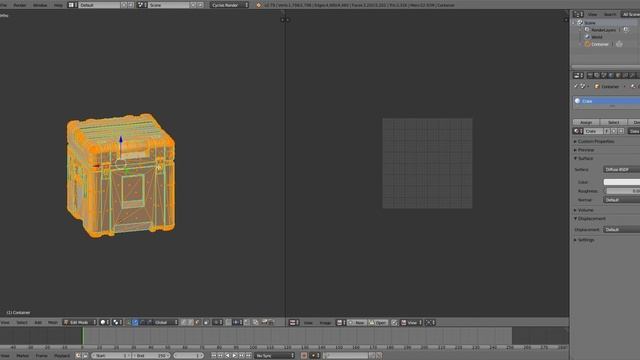640x360 pixels.
Task: Select the scale manipulator icon
Action: pos(149,322)
